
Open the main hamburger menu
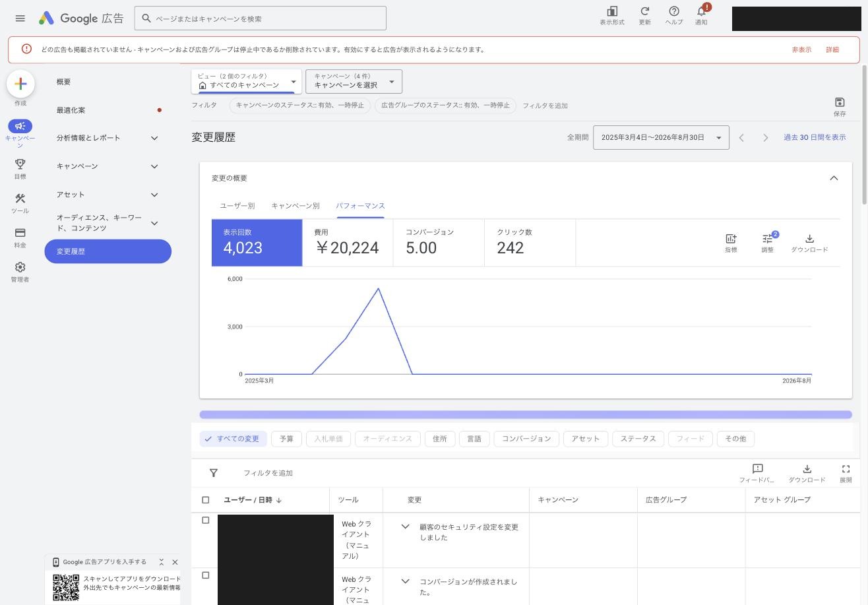[20, 18]
